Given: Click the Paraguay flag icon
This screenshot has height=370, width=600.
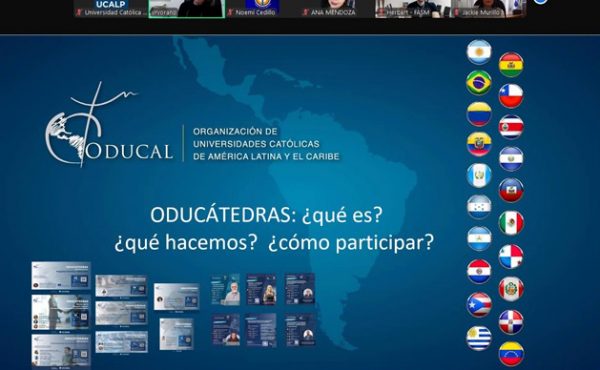Looking at the screenshot, I should tap(479, 271).
